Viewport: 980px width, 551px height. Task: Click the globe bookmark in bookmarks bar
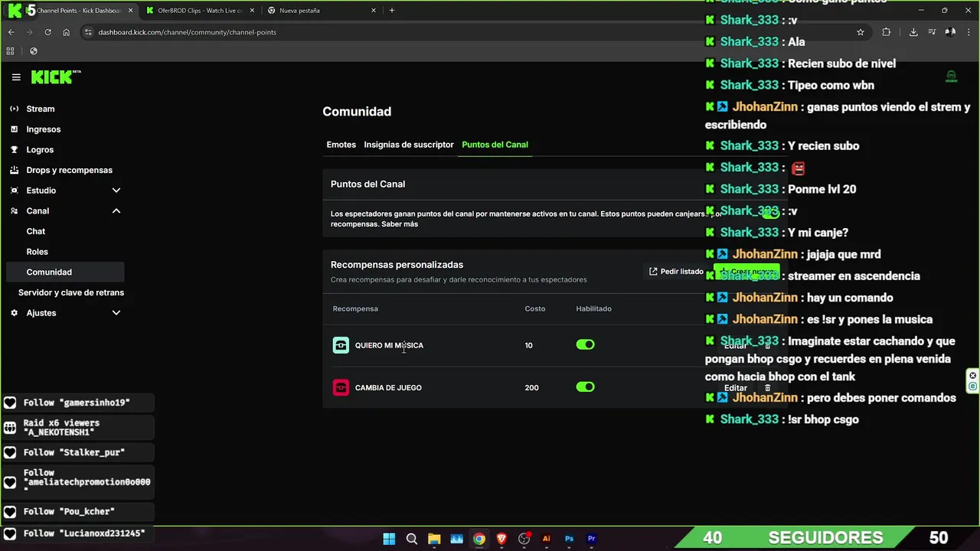pyautogui.click(x=33, y=51)
